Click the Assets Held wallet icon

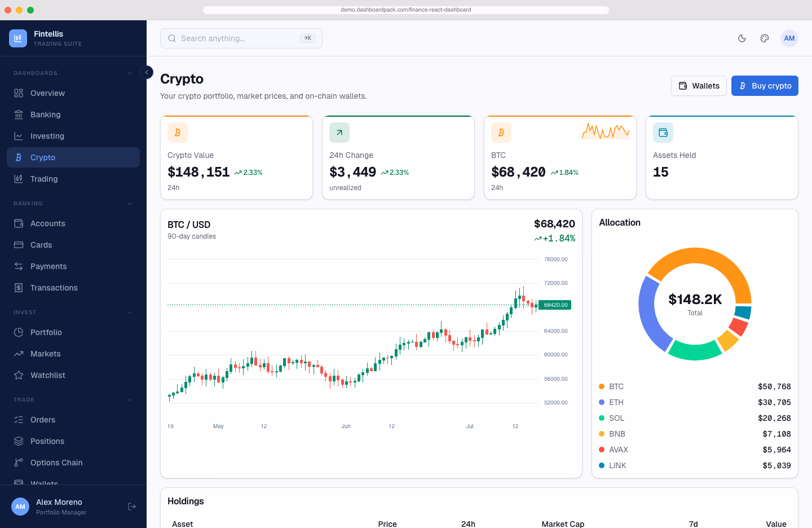(663, 133)
